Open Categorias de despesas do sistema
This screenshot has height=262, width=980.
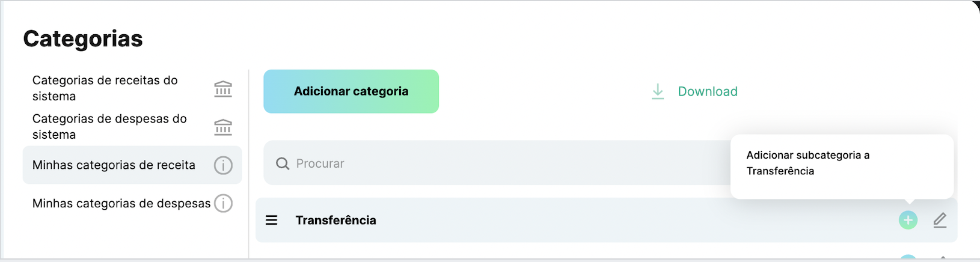tap(109, 127)
